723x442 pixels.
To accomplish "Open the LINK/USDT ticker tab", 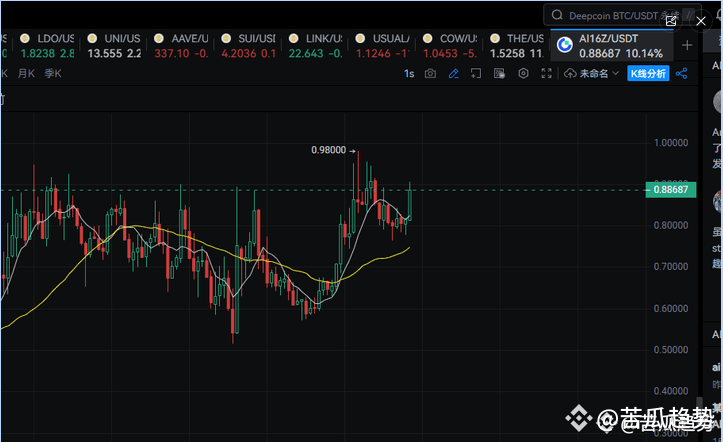I will (x=316, y=46).
